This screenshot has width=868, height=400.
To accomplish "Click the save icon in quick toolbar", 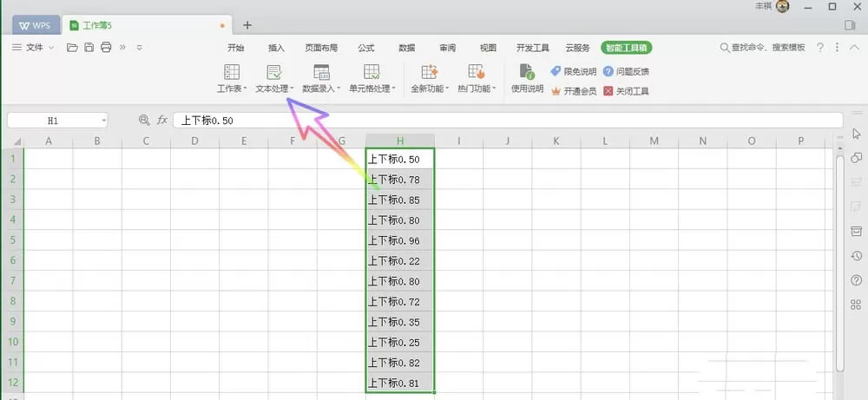I will tap(89, 48).
